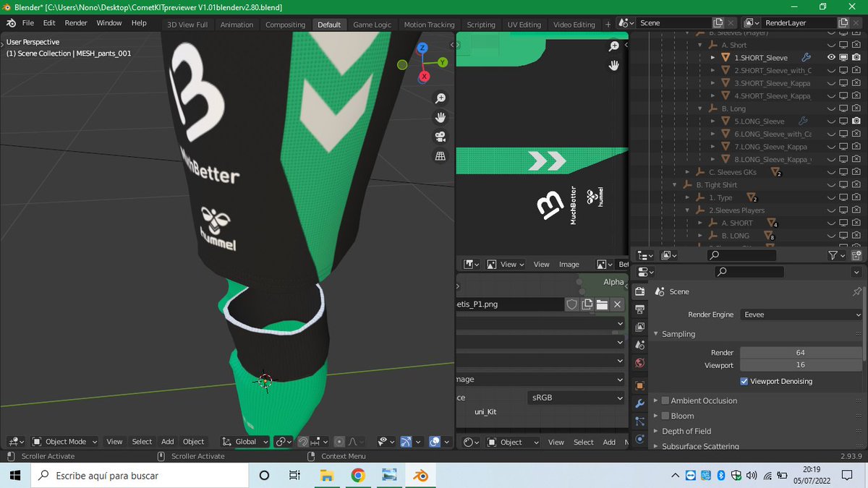Screen dimensions: 868x488
Task: Open the Object properties tab icon
Action: coord(639,385)
